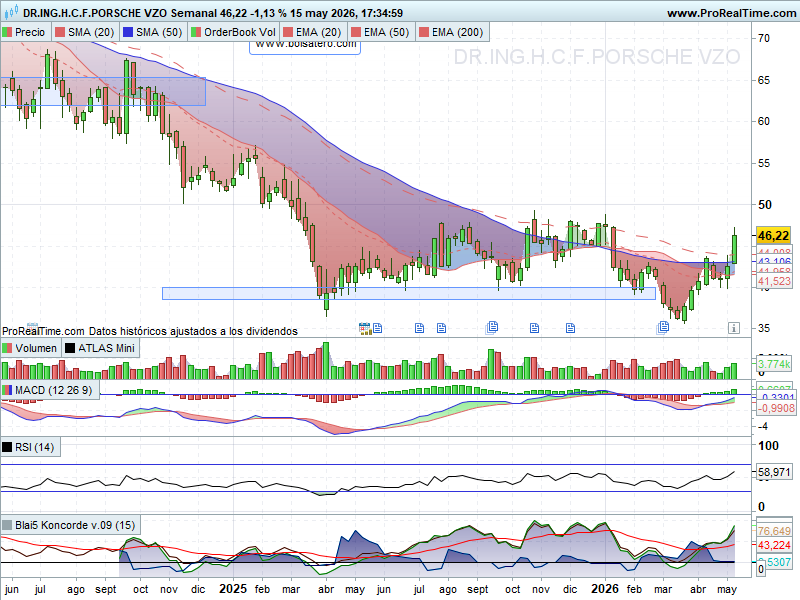The image size is (800, 600).
Task: Click the info "i" icon on the price chart
Action: click(x=733, y=328)
